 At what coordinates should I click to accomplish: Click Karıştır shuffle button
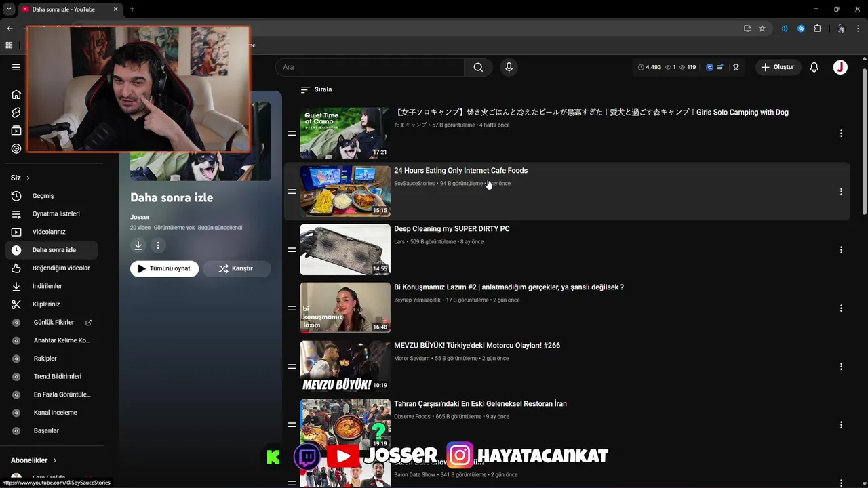click(x=236, y=268)
